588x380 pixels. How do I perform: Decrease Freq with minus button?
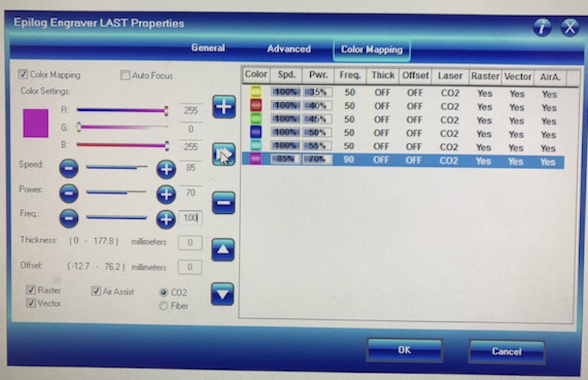(x=68, y=218)
